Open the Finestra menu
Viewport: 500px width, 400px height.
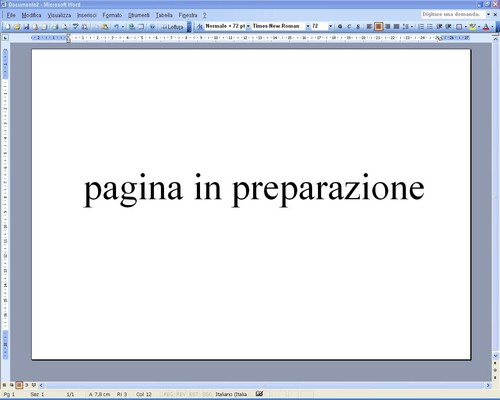coord(188,15)
